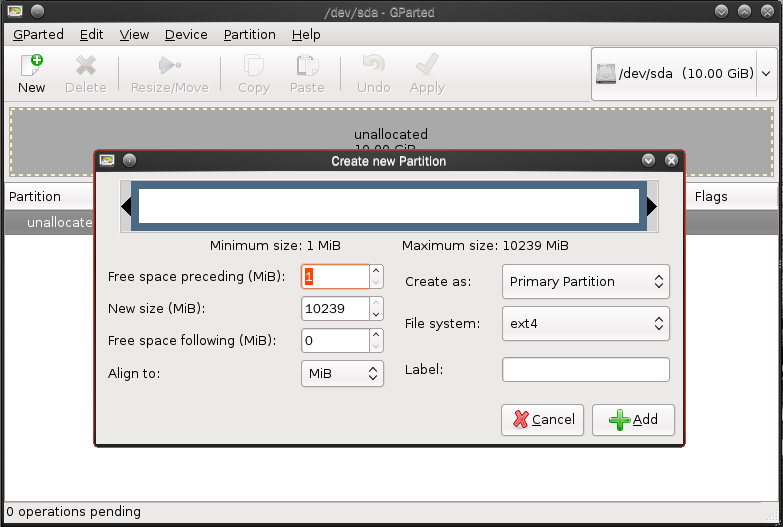Open the Device menu
The image size is (783, 527).
(x=186, y=34)
